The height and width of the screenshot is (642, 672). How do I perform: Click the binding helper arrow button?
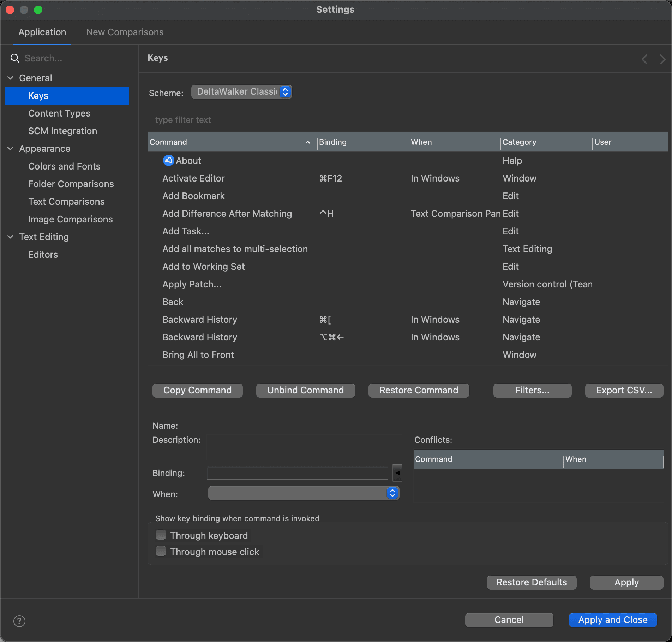coord(397,473)
